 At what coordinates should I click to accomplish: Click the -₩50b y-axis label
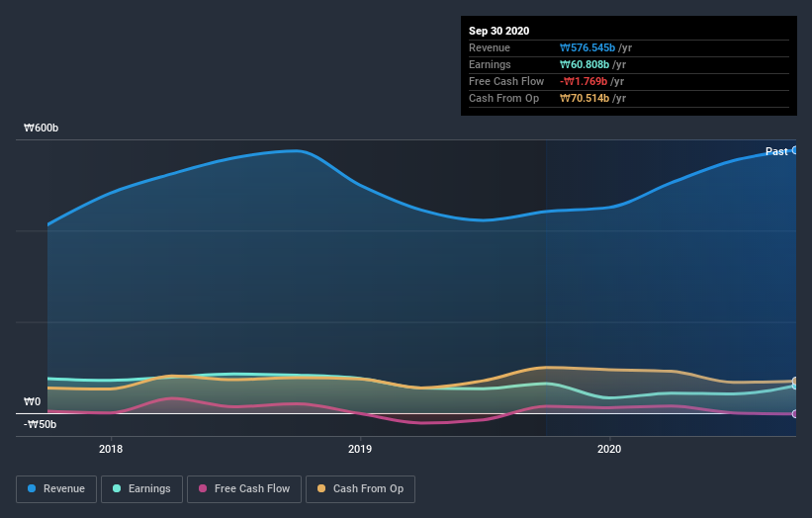click(x=40, y=424)
